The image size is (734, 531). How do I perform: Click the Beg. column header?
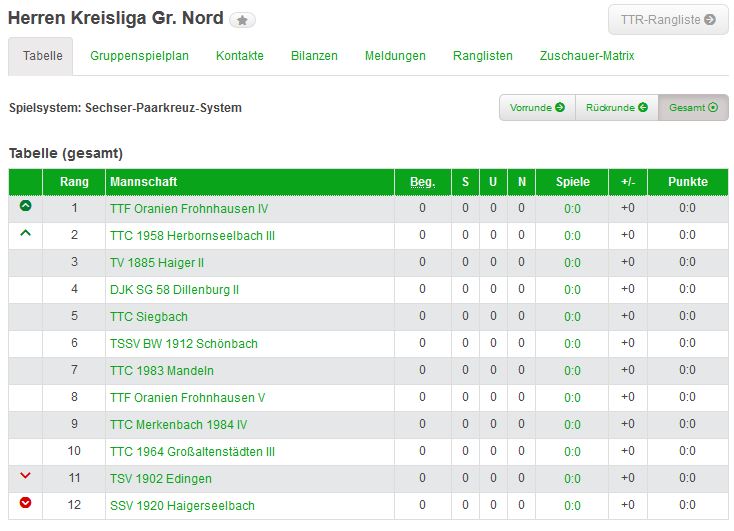coord(423,182)
